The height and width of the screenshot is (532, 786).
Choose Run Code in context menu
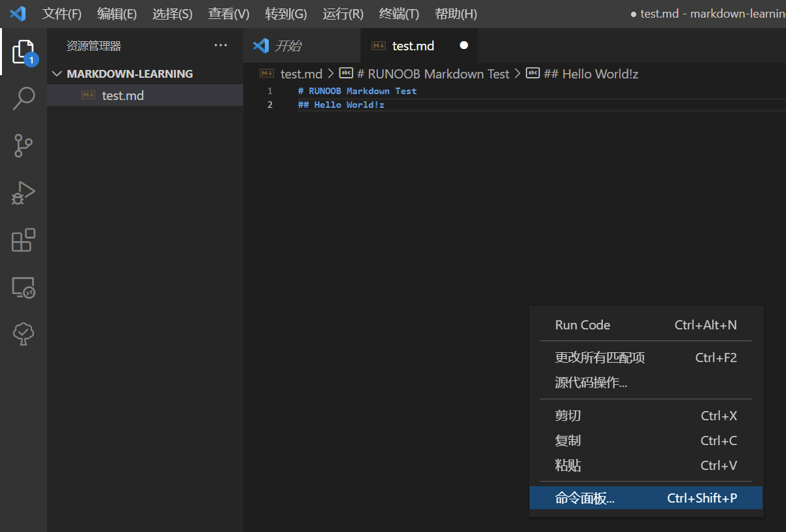click(x=646, y=325)
